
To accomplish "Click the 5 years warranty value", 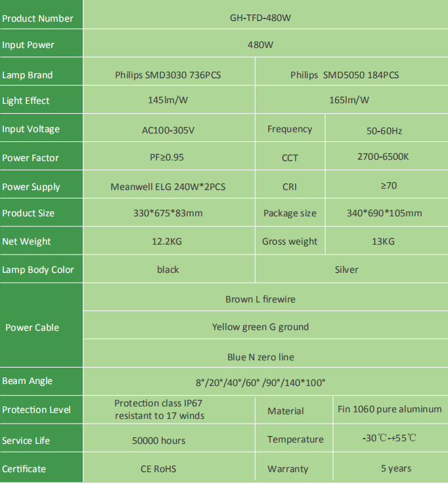I will (391, 467).
